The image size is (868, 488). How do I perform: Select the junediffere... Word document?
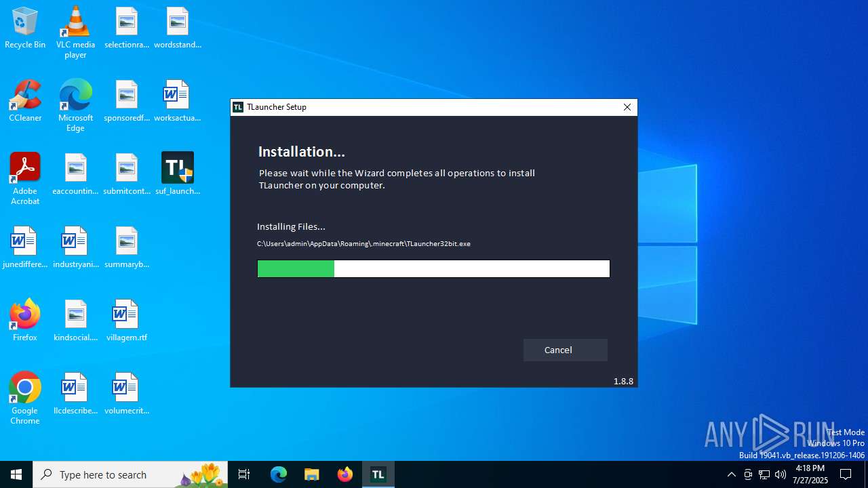click(x=25, y=248)
